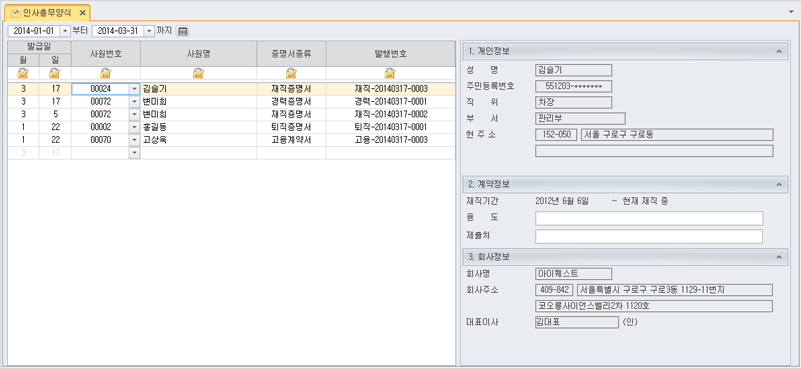Click the filter icon under 일 column
Viewport: 802px width, 369px height.
[55, 73]
